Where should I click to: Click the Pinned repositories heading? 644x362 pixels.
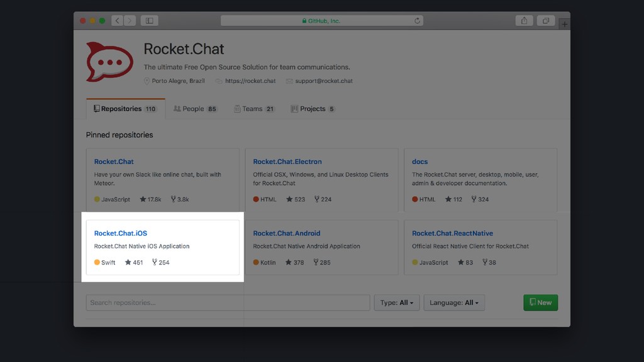click(x=119, y=135)
